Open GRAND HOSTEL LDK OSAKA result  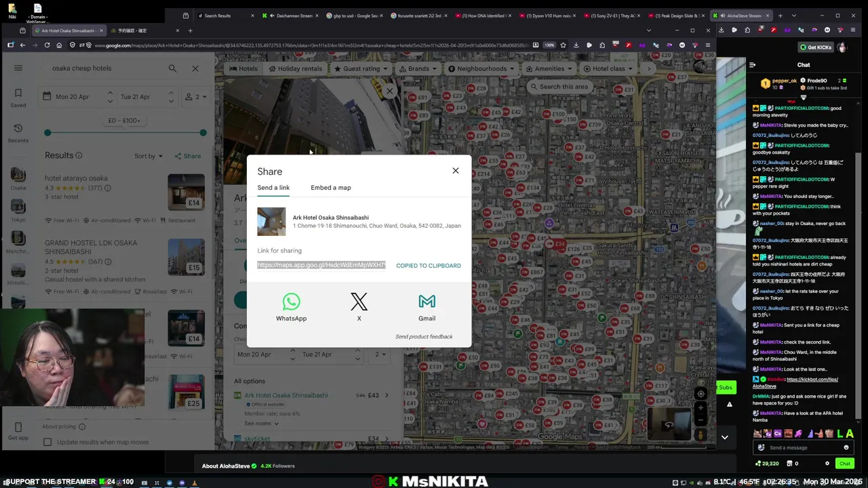click(91, 247)
